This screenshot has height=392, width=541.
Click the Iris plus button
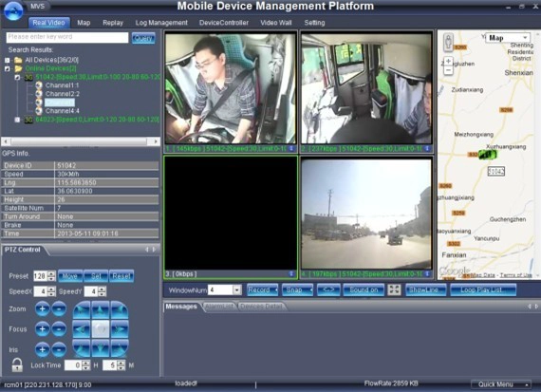pos(42,349)
